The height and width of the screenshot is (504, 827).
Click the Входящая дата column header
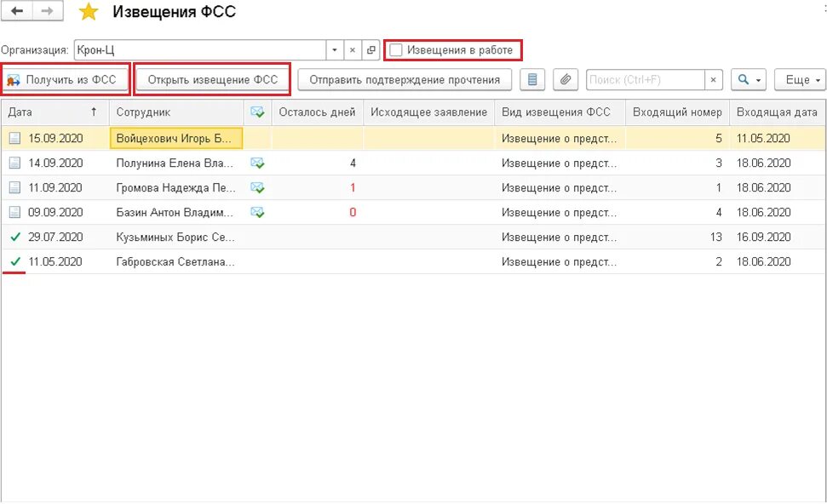click(778, 112)
